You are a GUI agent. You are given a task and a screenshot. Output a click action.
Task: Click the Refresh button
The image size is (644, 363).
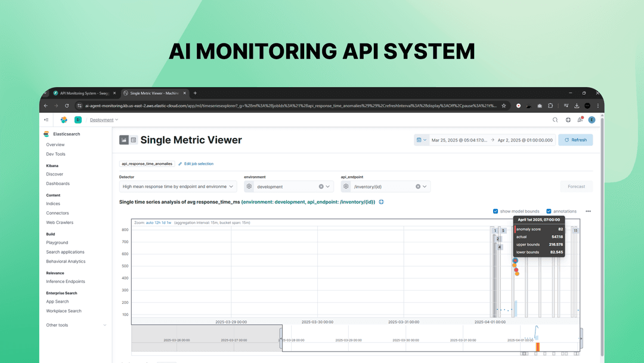(x=575, y=140)
